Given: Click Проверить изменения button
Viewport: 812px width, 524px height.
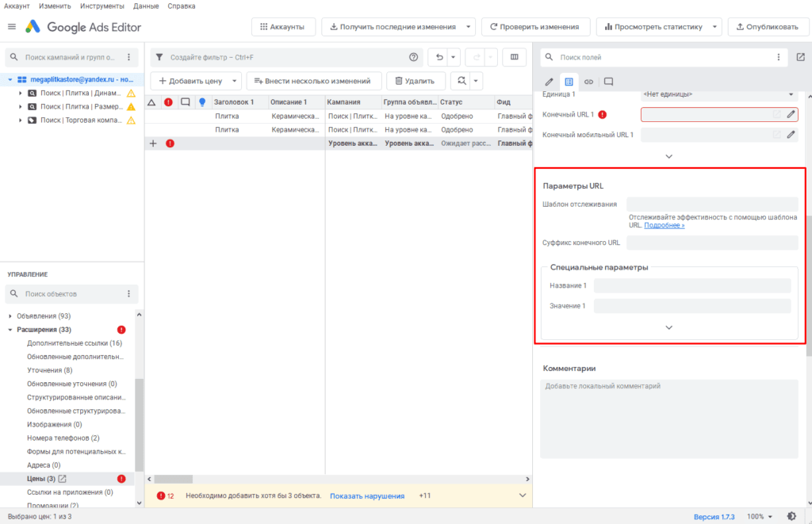Looking at the screenshot, I should tap(535, 27).
